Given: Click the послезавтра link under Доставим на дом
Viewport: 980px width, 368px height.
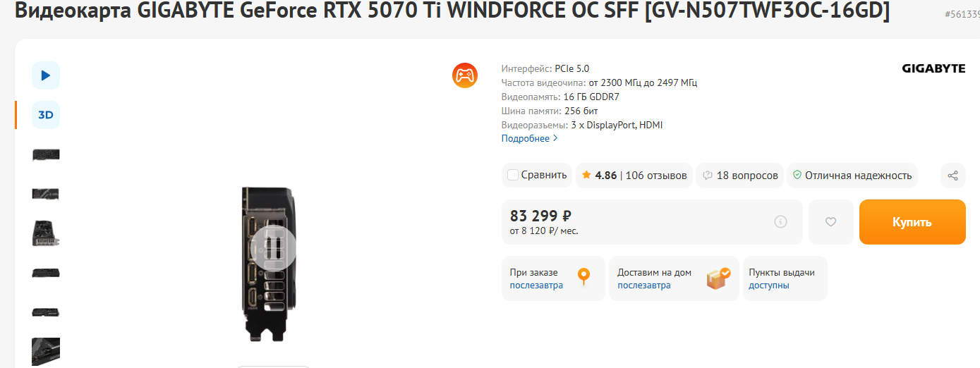Looking at the screenshot, I should [x=643, y=286].
